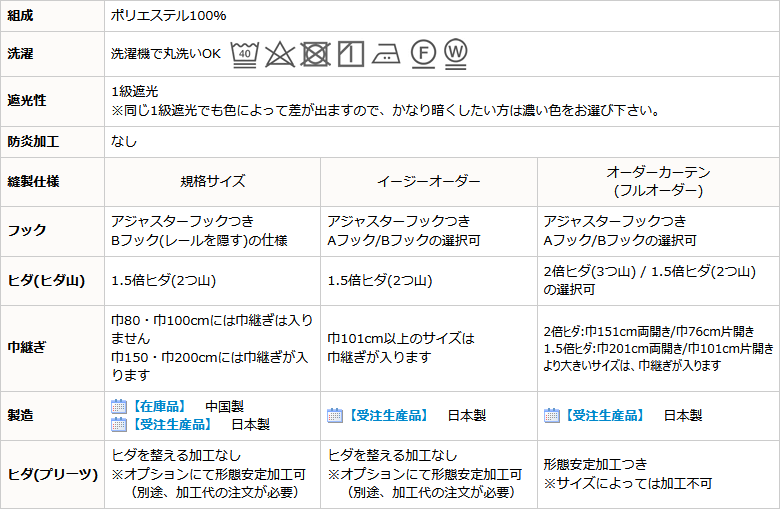Click the do-not-tumble-dry crossed square symbol
Viewport: 780px width, 509px height.
pos(316,53)
